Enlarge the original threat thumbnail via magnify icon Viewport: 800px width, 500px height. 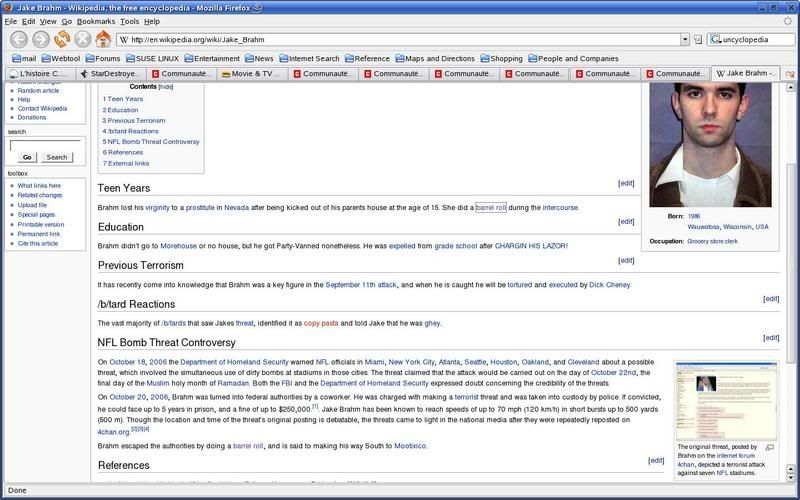(770, 447)
